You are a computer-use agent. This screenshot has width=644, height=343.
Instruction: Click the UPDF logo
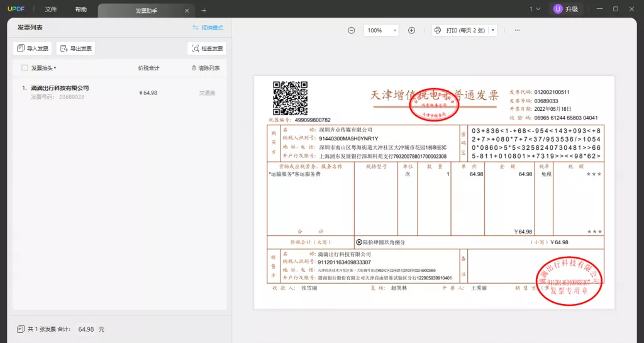click(16, 9)
